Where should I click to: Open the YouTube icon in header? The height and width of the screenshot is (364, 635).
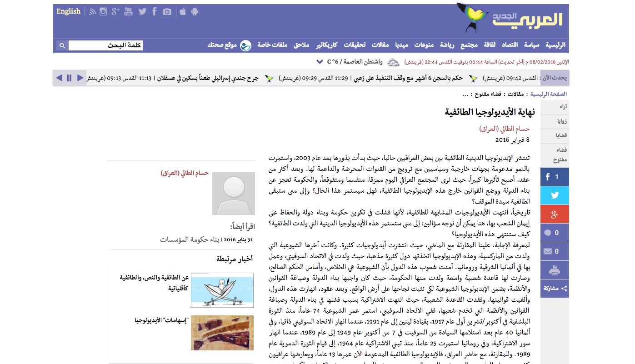[129, 12]
